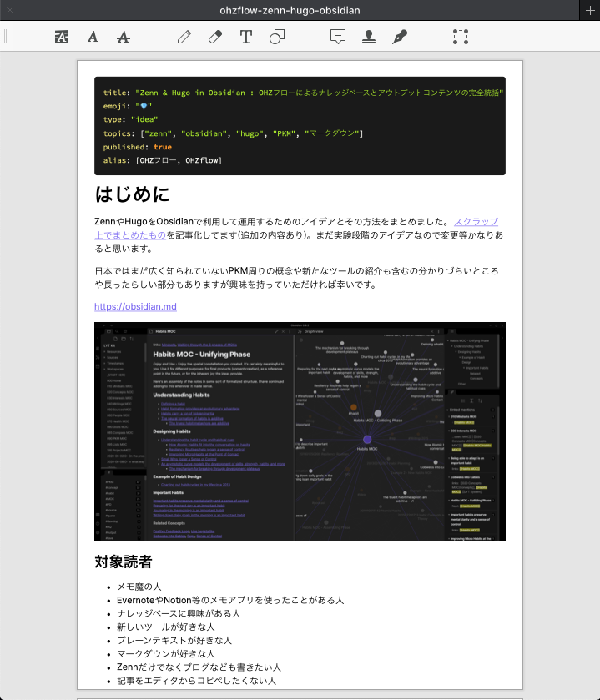Click the EvernoteやNotion bullet line
Viewport: 600px width, 700px height.
pyautogui.click(x=230, y=600)
